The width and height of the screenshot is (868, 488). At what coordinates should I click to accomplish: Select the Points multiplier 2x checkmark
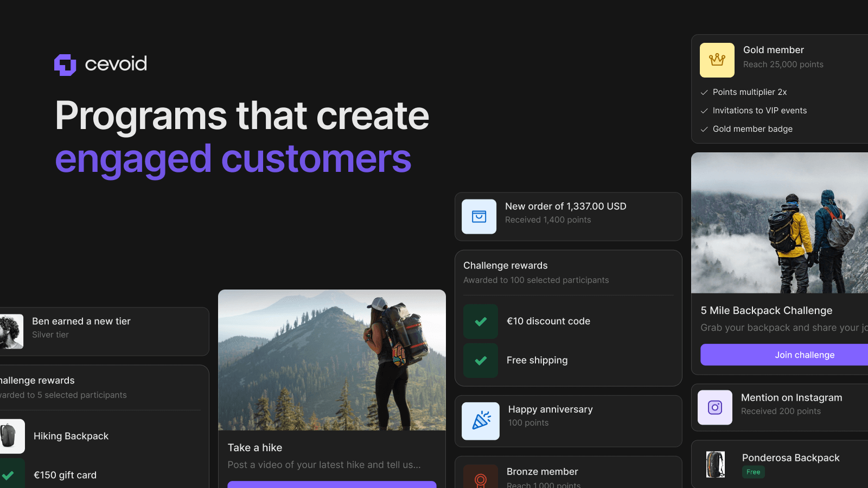pos(704,93)
